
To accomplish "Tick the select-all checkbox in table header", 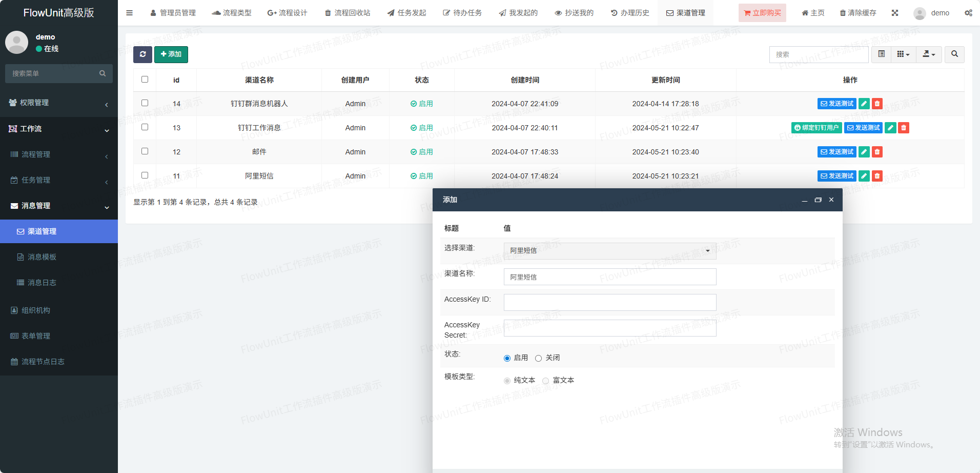I will [145, 80].
